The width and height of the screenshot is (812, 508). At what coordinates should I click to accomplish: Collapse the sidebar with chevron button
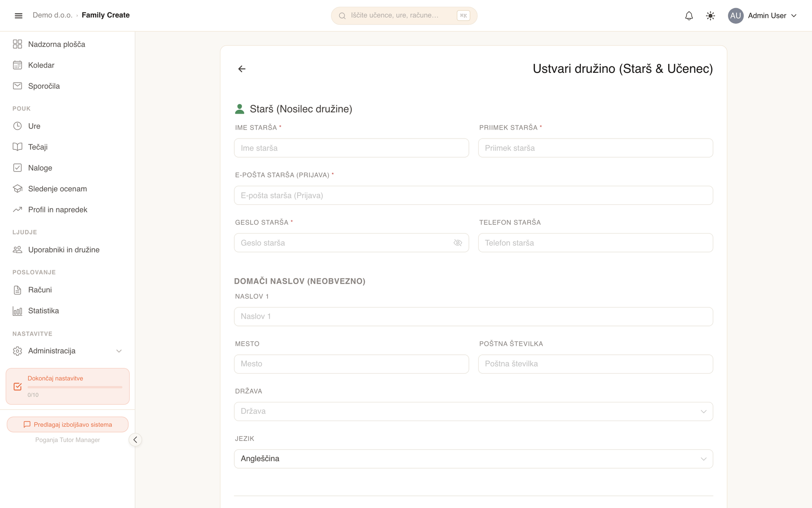135,440
